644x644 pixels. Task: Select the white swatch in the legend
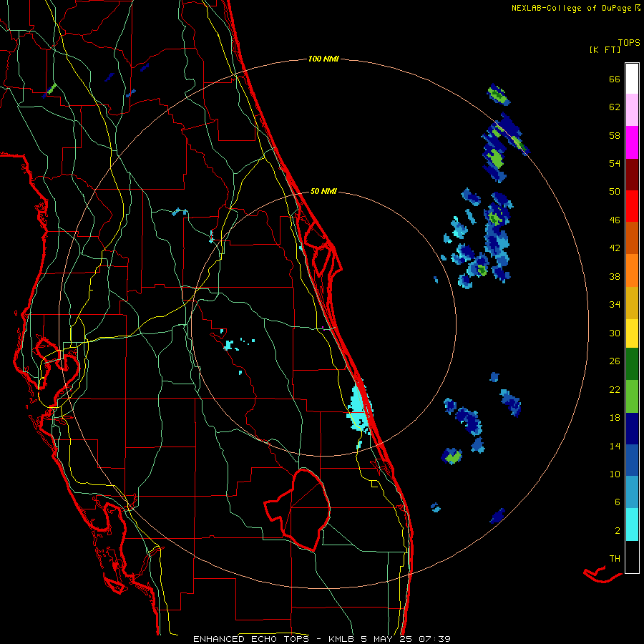(632, 79)
